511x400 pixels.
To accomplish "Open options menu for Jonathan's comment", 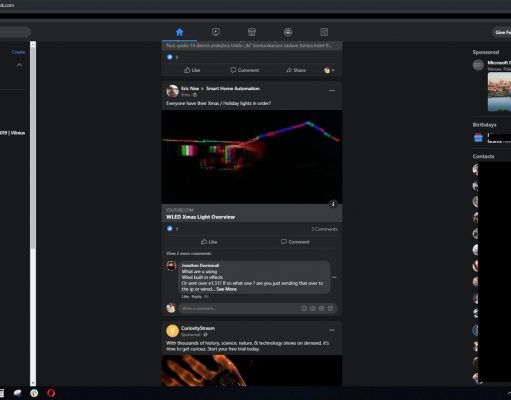I will tap(334, 277).
